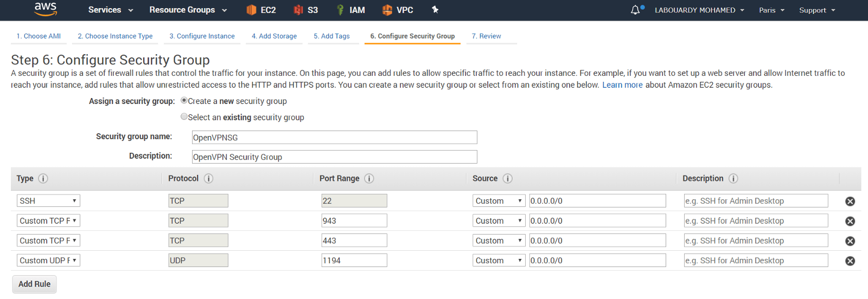
Task: Open the notifications bell
Action: [635, 10]
